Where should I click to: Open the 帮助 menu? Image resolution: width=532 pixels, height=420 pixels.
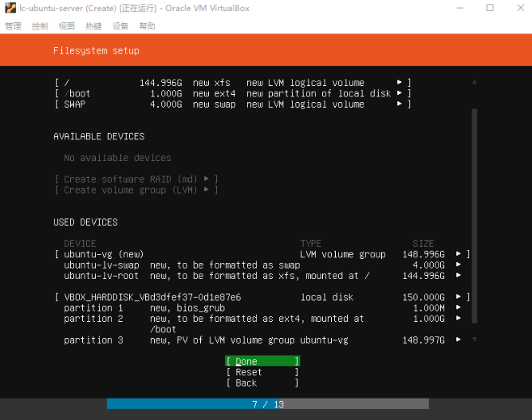[148, 26]
